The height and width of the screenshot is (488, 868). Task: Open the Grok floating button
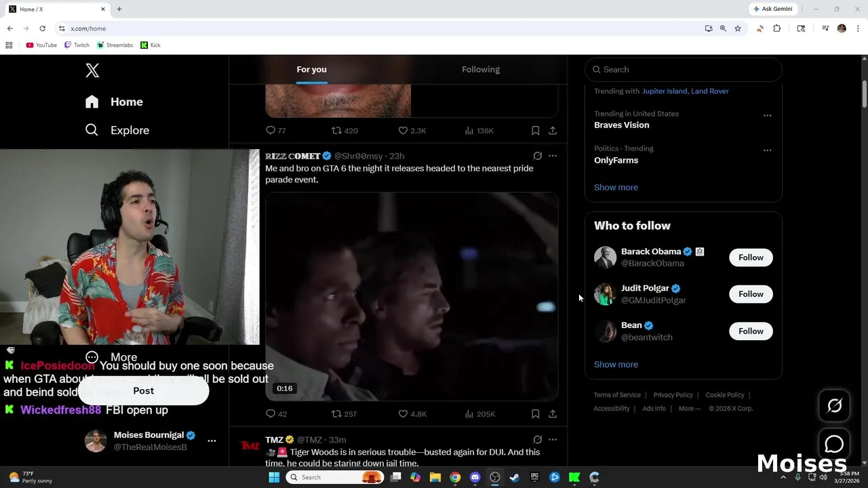pyautogui.click(x=834, y=405)
